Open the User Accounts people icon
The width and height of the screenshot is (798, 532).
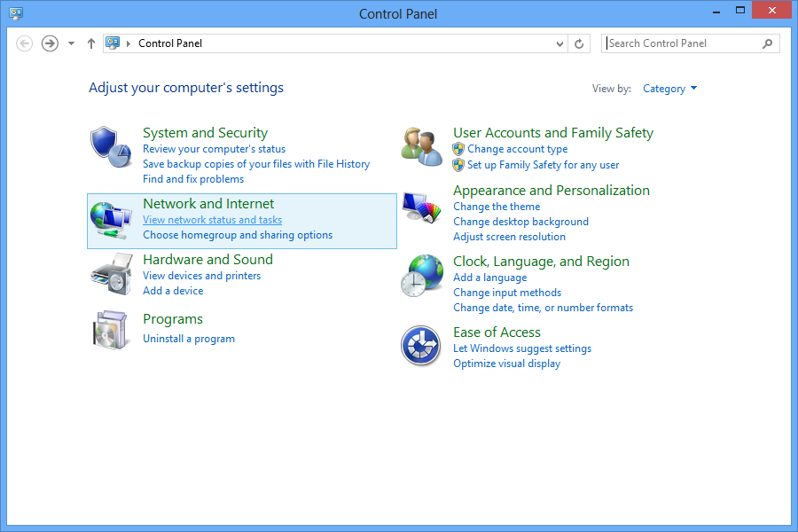(x=421, y=146)
